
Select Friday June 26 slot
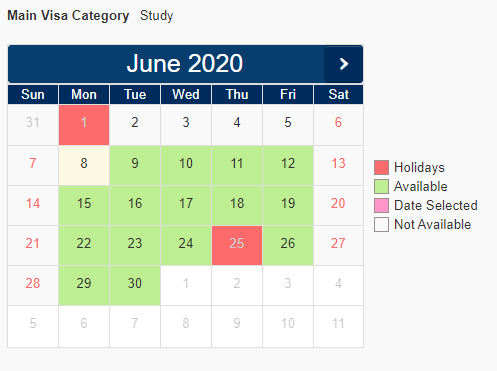coord(288,245)
